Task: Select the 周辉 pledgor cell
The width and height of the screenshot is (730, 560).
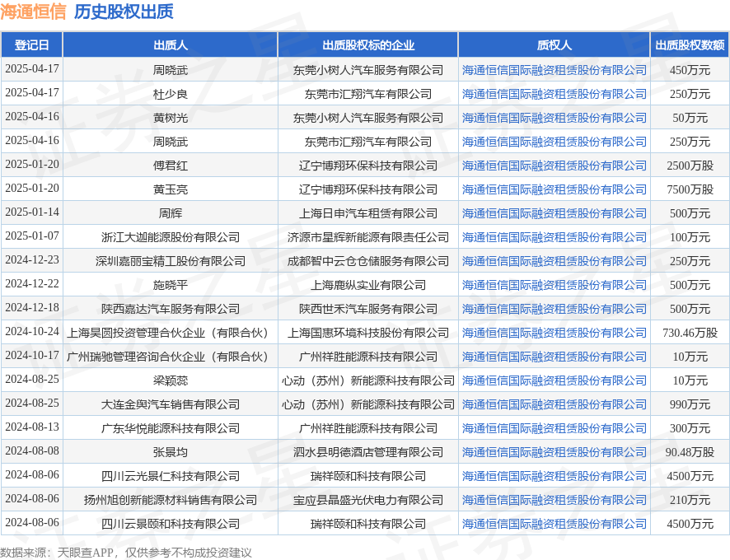Action: 171,213
